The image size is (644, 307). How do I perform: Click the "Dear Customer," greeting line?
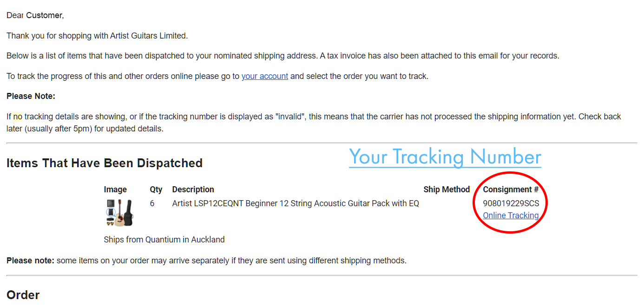click(x=35, y=15)
